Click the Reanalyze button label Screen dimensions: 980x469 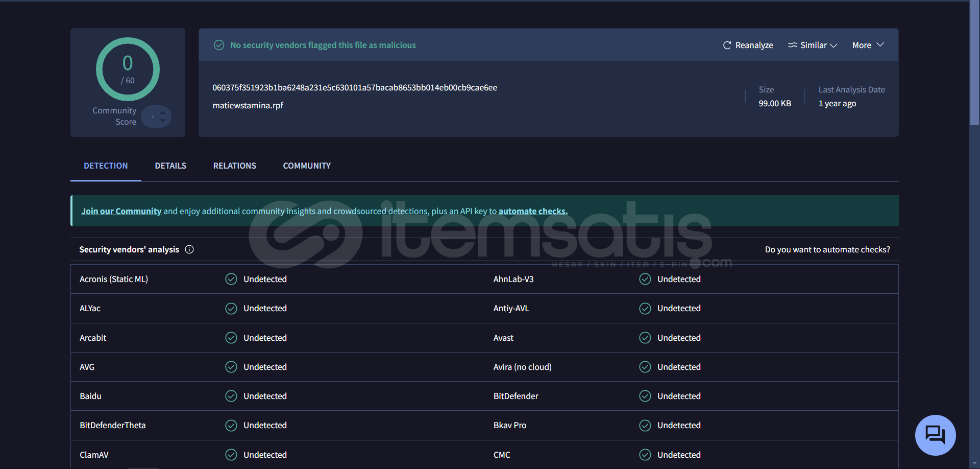754,45
